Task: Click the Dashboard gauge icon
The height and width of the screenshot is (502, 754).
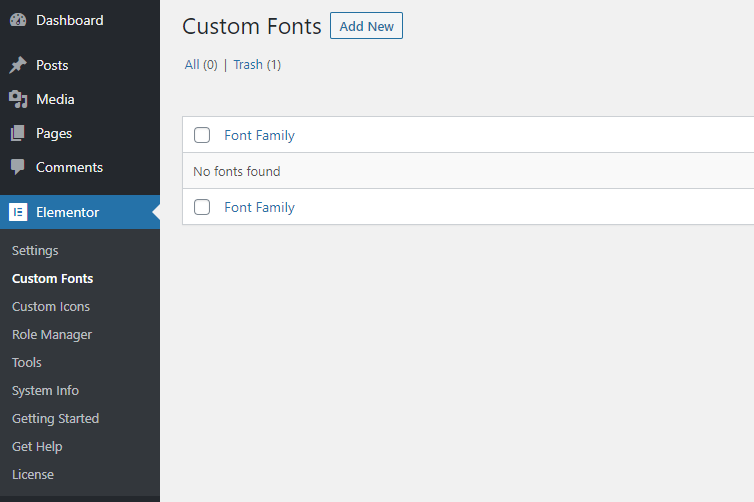Action: point(18,20)
